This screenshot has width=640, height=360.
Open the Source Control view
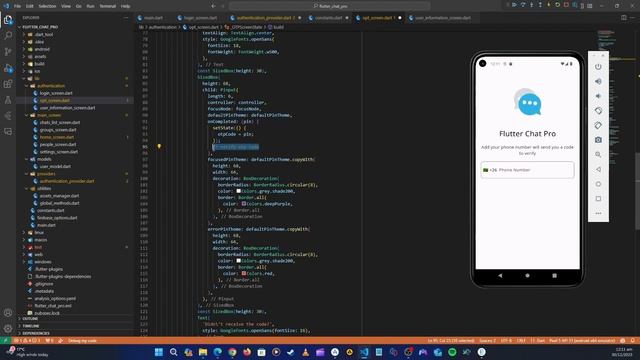8,51
